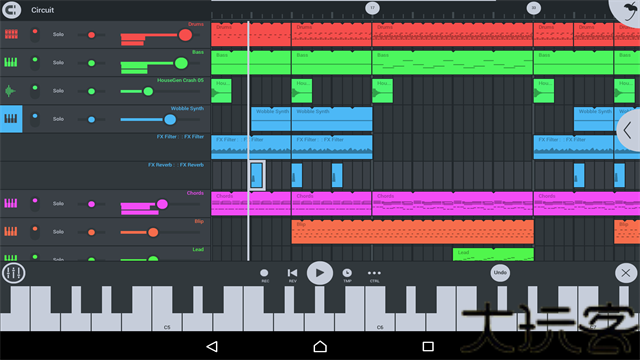
Task: Select the Chords track keyboard icon
Action: (x=11, y=203)
